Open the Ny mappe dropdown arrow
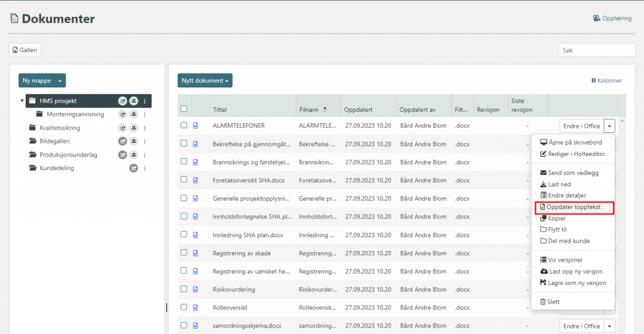644x334 pixels. 60,81
